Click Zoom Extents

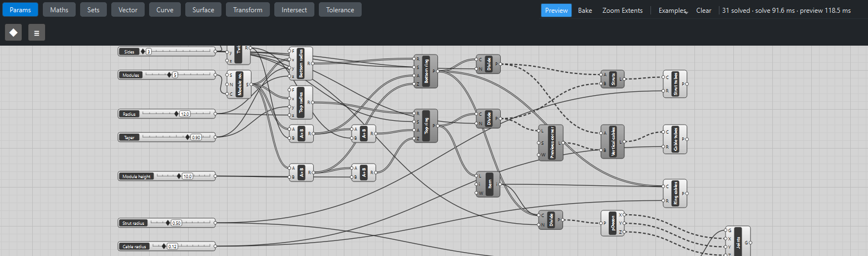coord(622,11)
